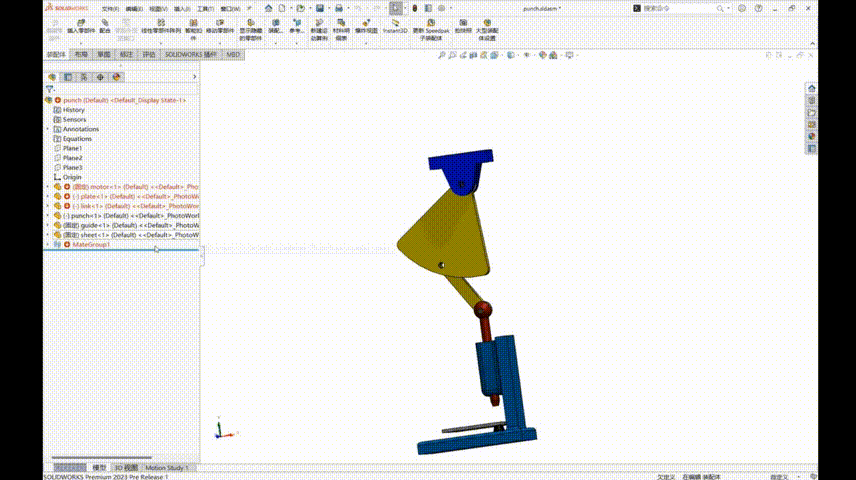
Task: Click the filter icon above the feature tree
Action: (50, 89)
